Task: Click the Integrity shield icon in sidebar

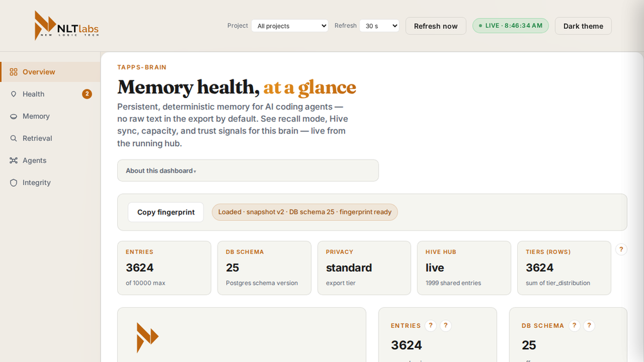Action: tap(14, 183)
